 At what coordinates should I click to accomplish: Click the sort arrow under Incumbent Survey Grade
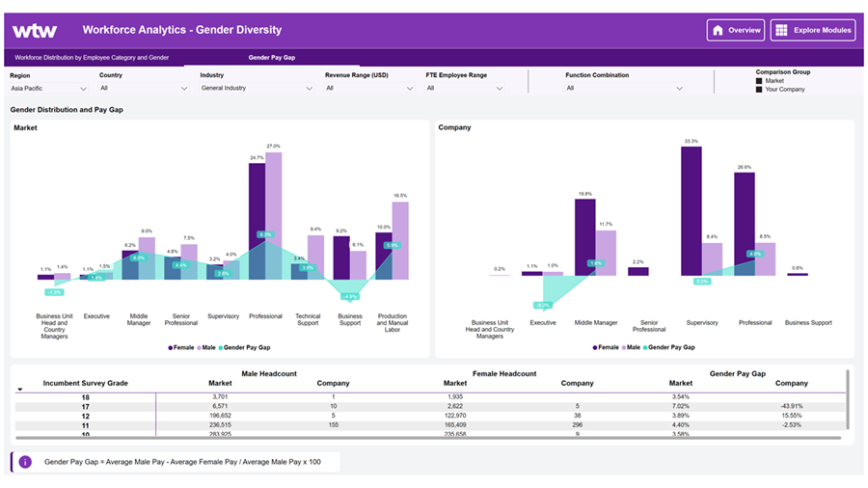point(20,390)
